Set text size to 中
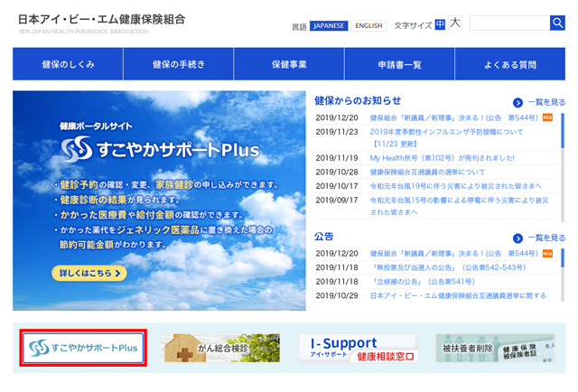 point(440,24)
